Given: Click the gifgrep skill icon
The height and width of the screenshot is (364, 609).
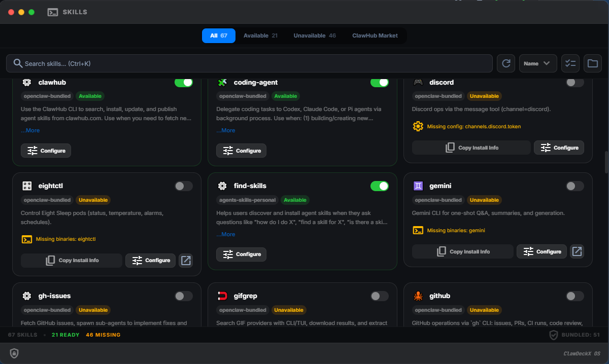Looking at the screenshot, I should click(222, 296).
